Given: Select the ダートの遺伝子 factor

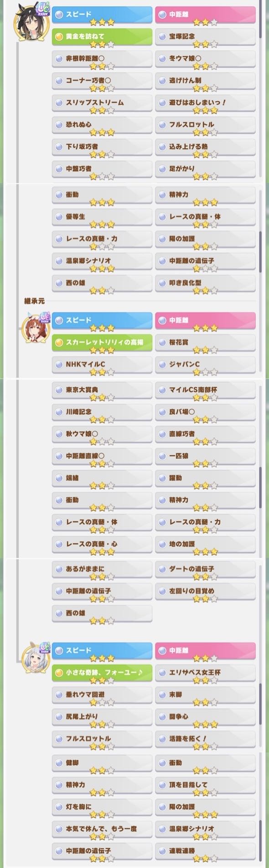Looking at the screenshot, I should click(205, 571).
